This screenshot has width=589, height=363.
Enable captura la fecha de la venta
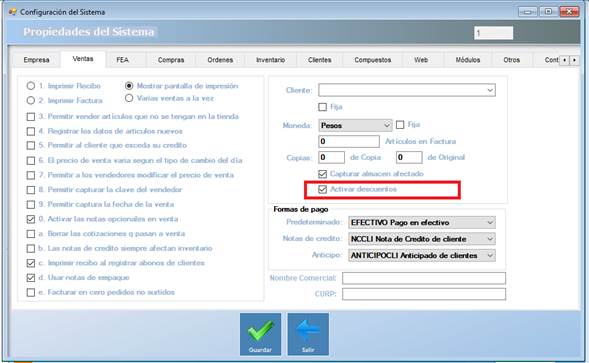pyautogui.click(x=31, y=205)
